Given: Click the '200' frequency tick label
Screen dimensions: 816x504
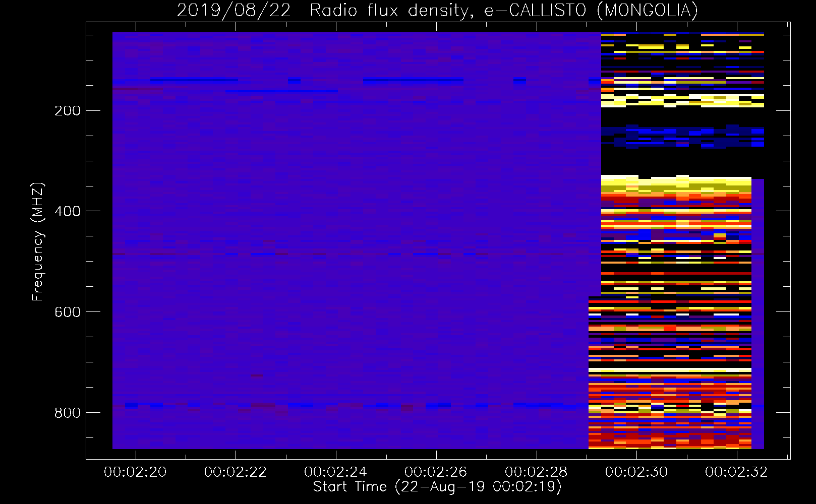Looking at the screenshot, I should click(68, 111).
